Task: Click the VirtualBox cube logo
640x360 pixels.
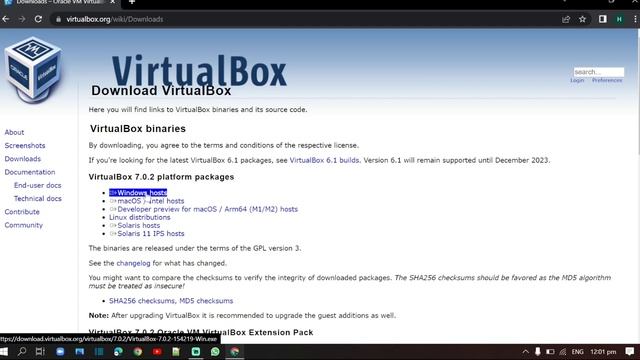Action: pos(33,69)
